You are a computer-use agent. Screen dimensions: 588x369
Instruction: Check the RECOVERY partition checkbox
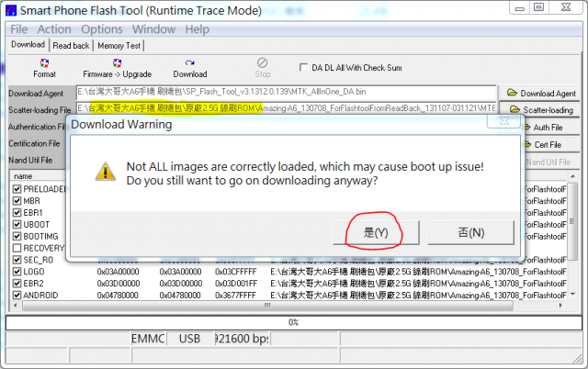coord(17,248)
